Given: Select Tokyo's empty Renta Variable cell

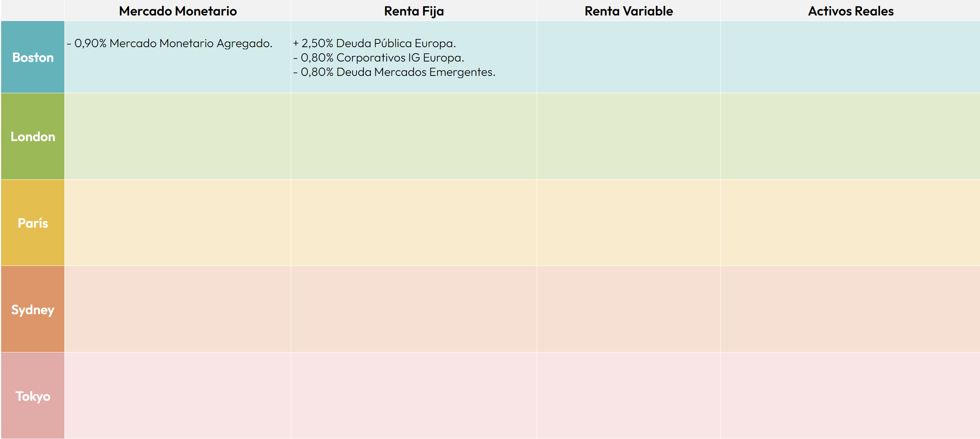Looking at the screenshot, I should [628, 396].
